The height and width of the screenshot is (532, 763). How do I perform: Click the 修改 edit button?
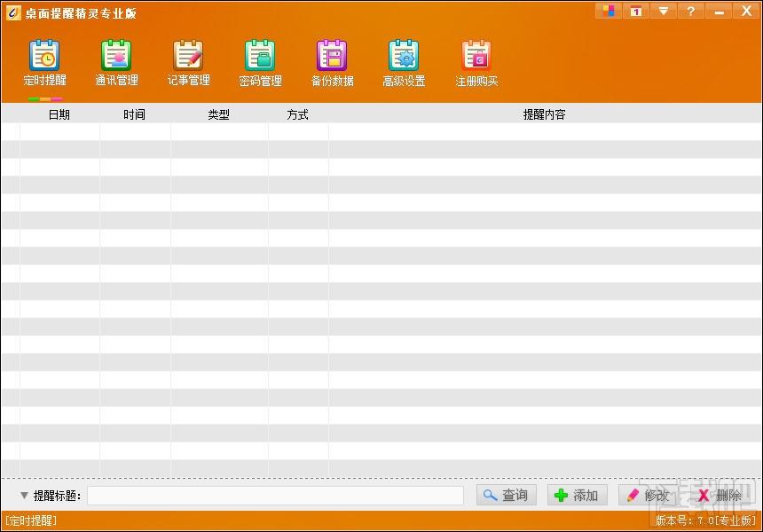(649, 495)
